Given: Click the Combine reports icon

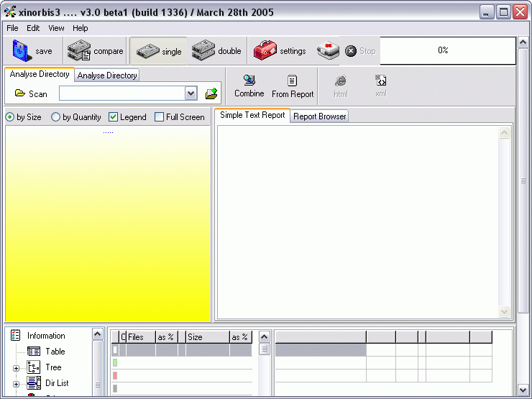Looking at the screenshot, I should pos(249,80).
